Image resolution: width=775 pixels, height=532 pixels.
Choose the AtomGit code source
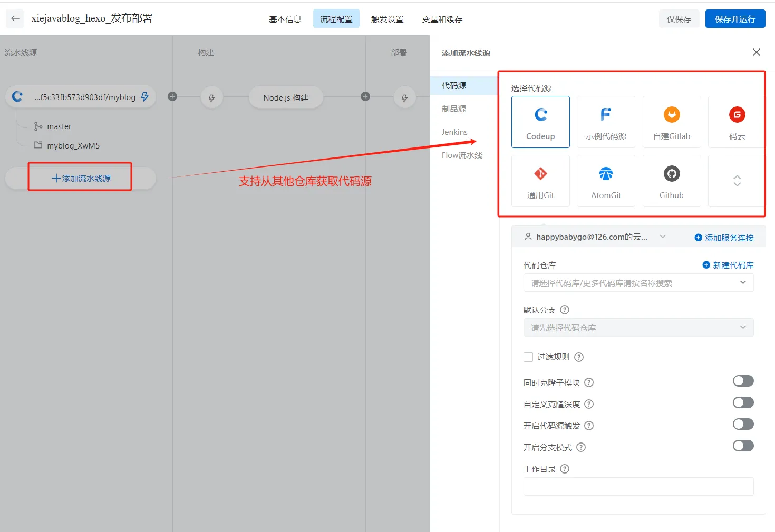(x=606, y=181)
